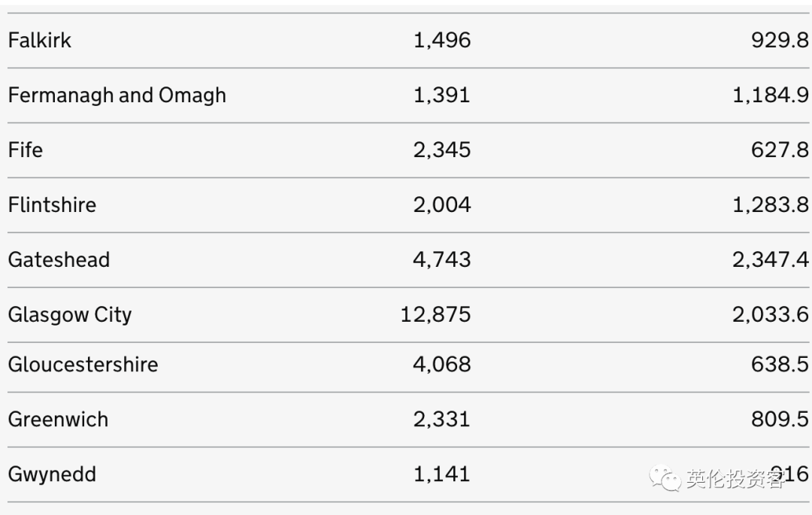Select the Gateshead row label
Screen dimensions: 812x515
pyautogui.click(x=59, y=260)
